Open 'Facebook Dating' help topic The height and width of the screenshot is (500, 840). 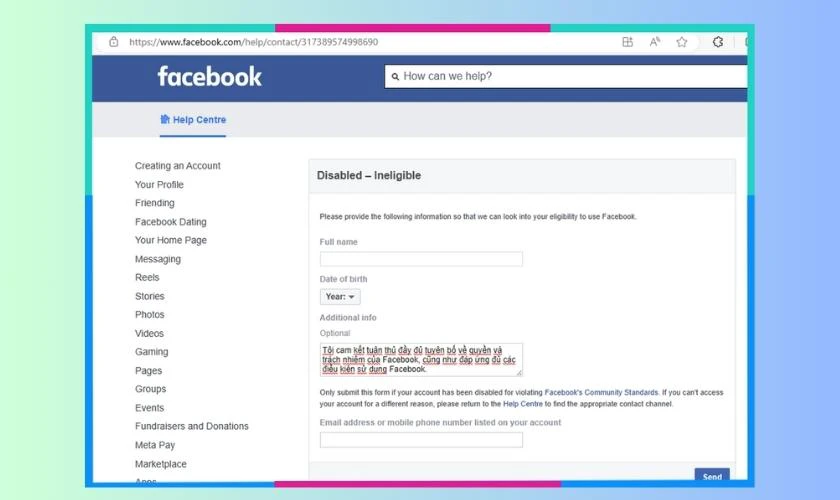coord(170,221)
